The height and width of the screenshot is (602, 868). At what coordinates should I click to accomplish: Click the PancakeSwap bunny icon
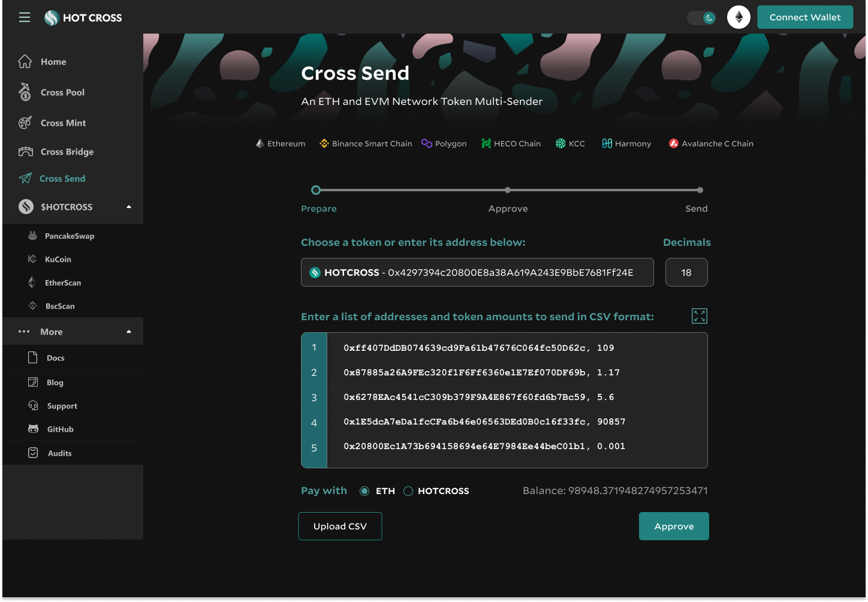click(x=32, y=236)
